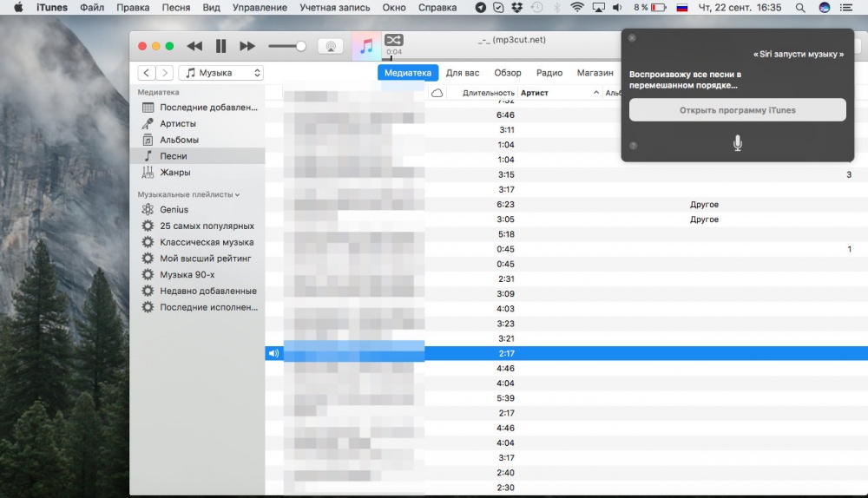Click Открыть программу iTunes button
Viewport: 868px width, 498px height.
coord(737,110)
